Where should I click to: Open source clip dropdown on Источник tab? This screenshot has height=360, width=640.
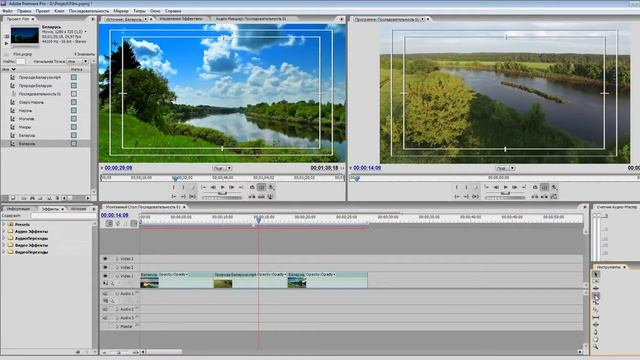146,19
